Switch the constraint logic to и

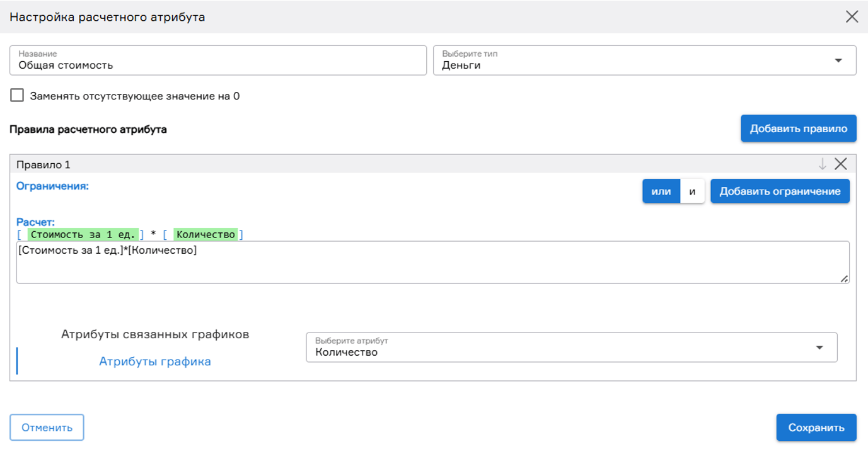692,191
